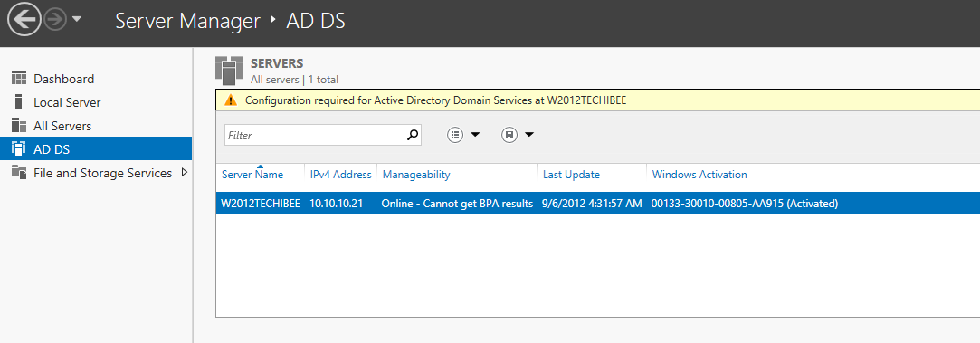Go back with the back arrow button
Image resolution: width=980 pixels, height=343 pixels.
pos(24,20)
